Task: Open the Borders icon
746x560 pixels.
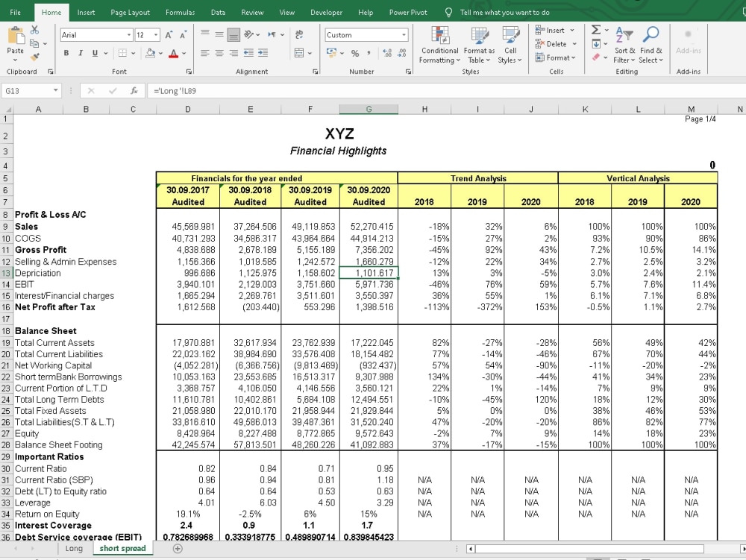Action: 122,53
